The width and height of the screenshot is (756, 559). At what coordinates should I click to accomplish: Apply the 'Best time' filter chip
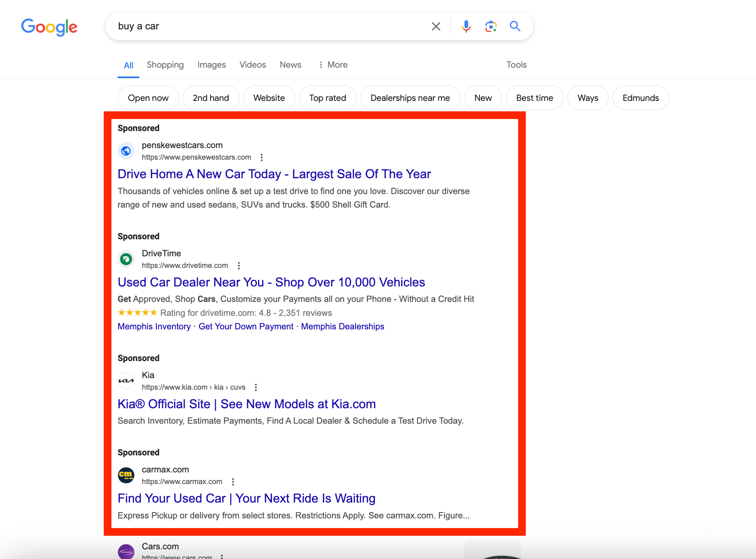(x=535, y=98)
